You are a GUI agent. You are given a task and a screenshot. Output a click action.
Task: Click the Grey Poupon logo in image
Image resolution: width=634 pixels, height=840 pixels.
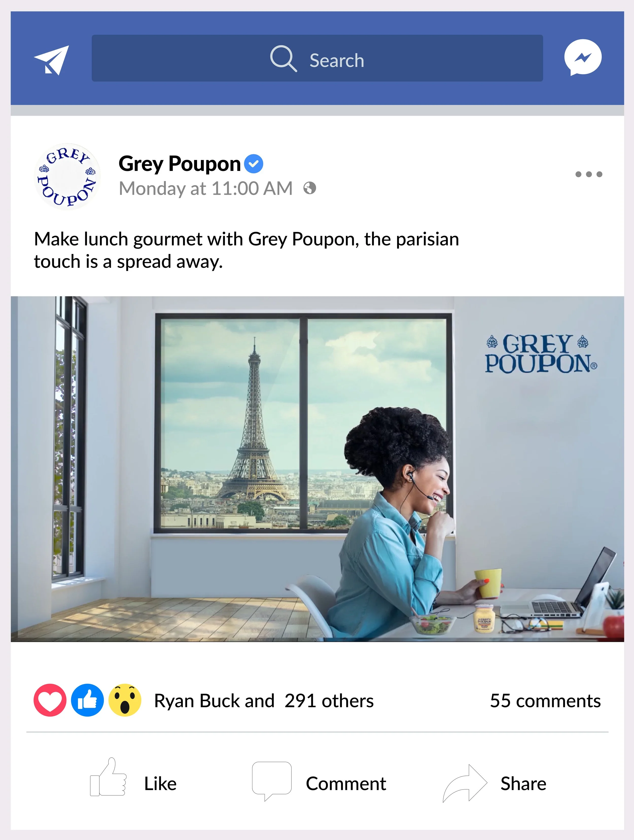coord(541,354)
